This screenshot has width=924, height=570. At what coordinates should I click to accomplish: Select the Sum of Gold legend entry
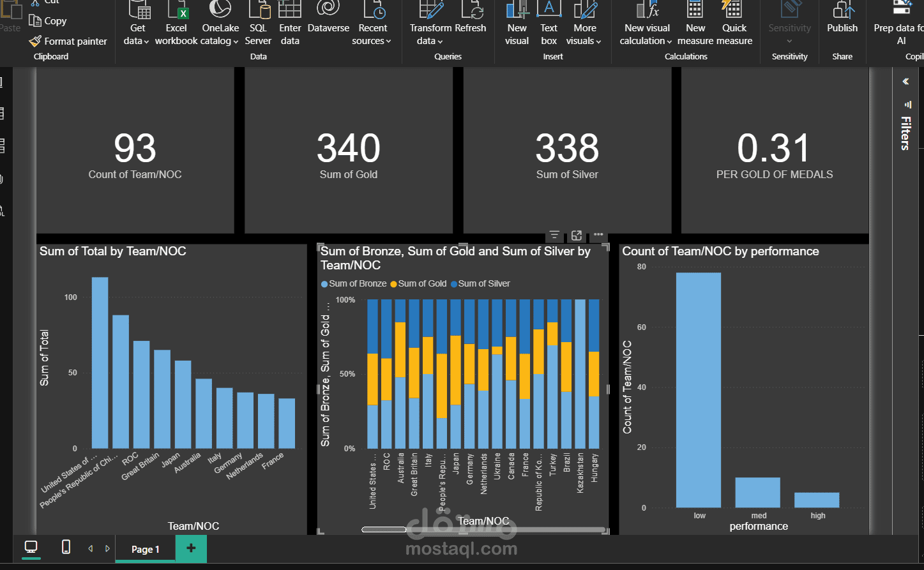(418, 283)
